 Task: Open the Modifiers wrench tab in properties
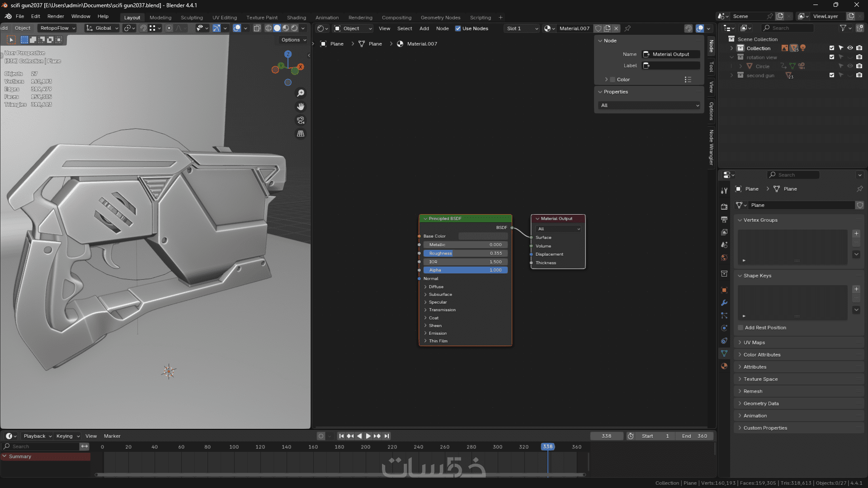point(724,303)
